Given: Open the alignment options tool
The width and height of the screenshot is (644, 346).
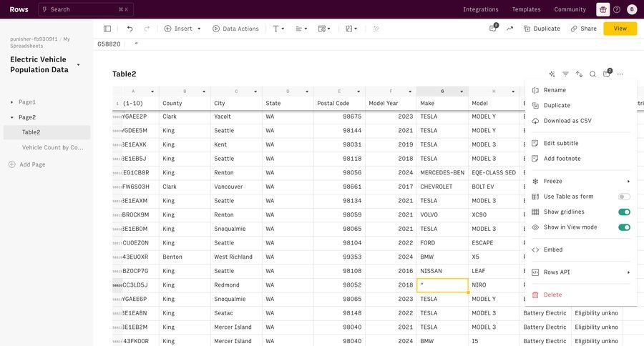Looking at the screenshot, I should (301, 29).
